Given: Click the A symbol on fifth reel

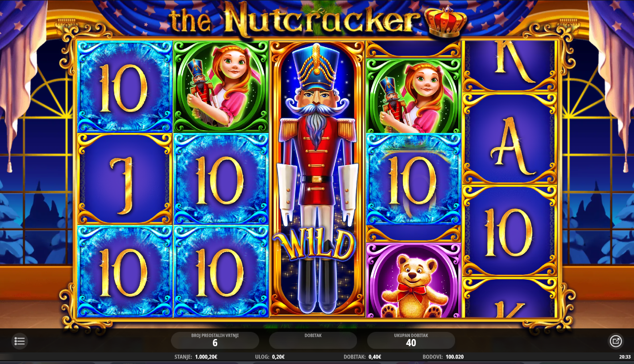Looking at the screenshot, I should click(510, 138).
